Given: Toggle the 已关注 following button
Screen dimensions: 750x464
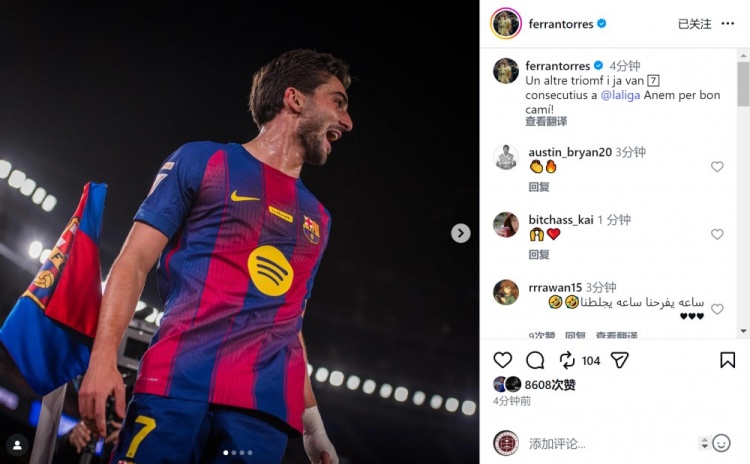Looking at the screenshot, I should [694, 24].
